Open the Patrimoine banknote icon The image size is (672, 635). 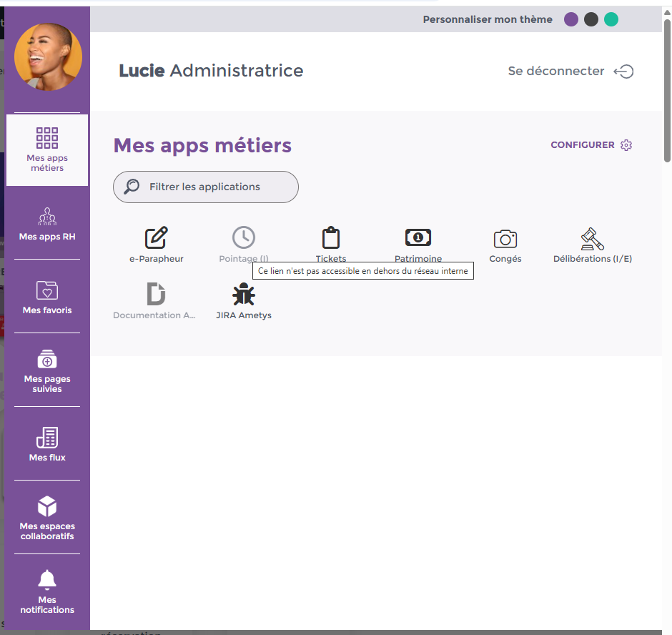click(x=418, y=237)
